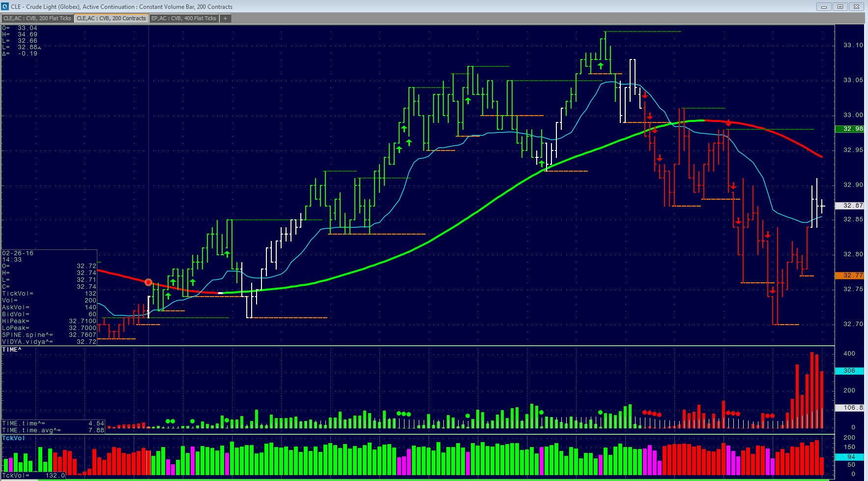Click the TIME.time^= 4.54 readout

[53, 423]
